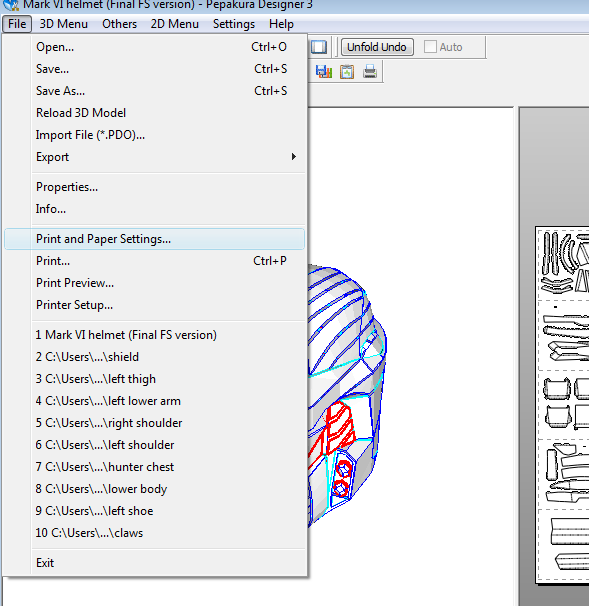
Task: Choose Save... from File menu
Action: coord(155,69)
